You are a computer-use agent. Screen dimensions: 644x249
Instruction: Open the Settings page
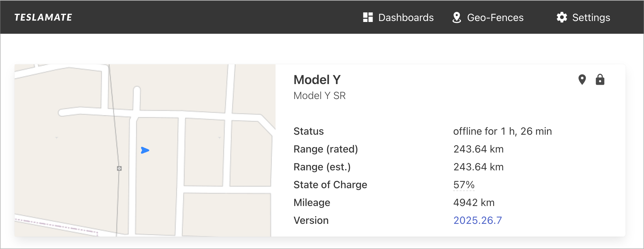591,18
